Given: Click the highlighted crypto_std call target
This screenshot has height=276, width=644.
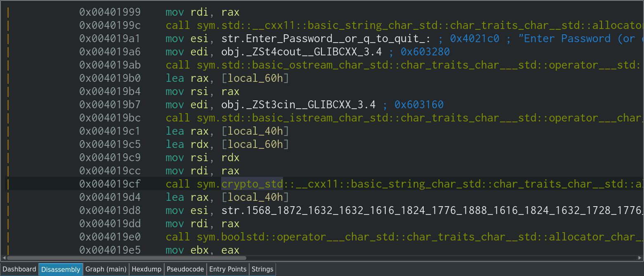Looking at the screenshot, I should (252, 184).
